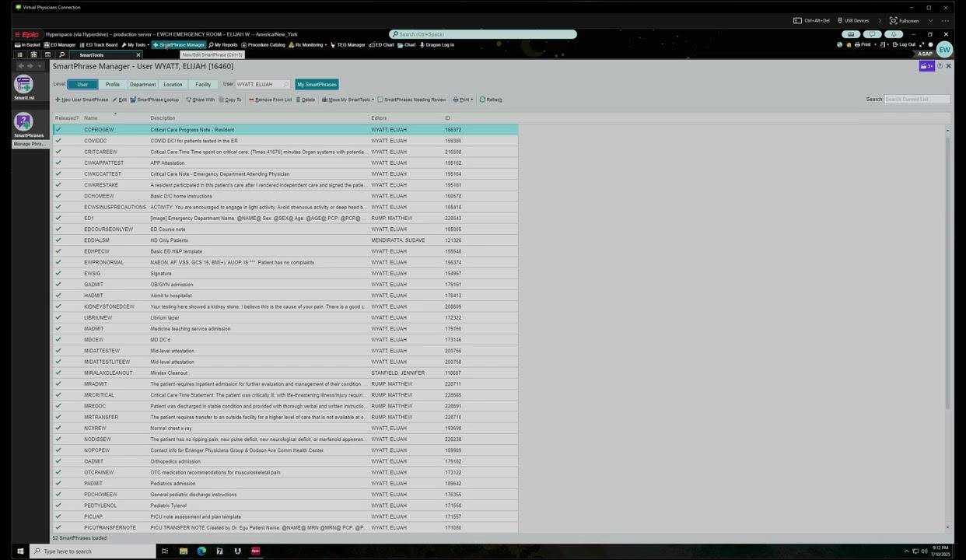Image resolution: width=966 pixels, height=560 pixels.
Task: Click the My SmartPhrases button
Action: tap(317, 84)
